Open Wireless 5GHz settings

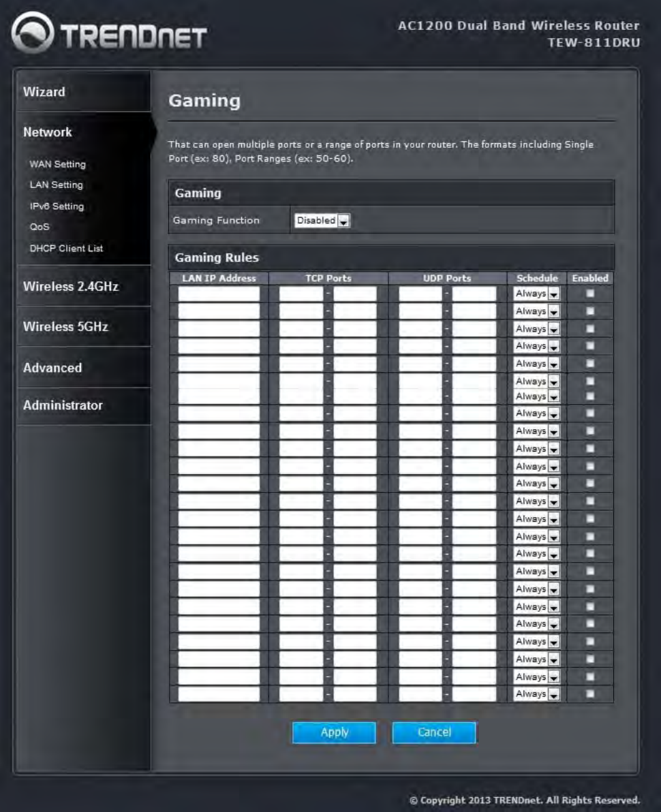coord(65,327)
